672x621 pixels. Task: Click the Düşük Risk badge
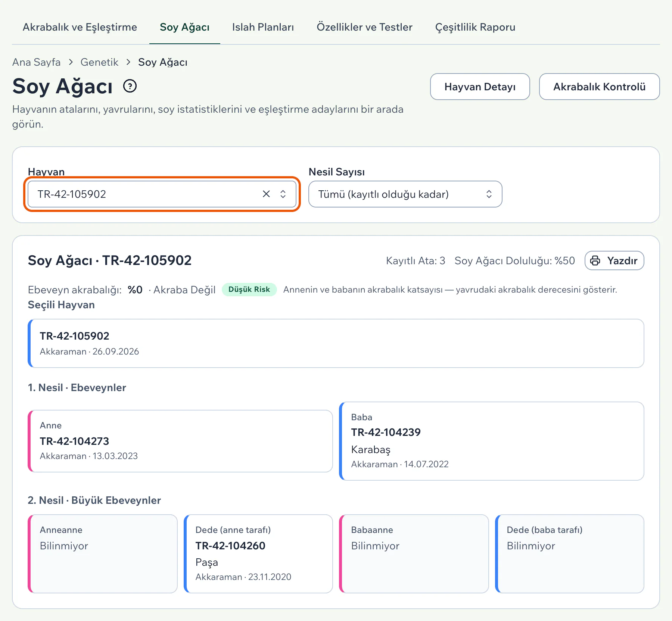(x=249, y=290)
